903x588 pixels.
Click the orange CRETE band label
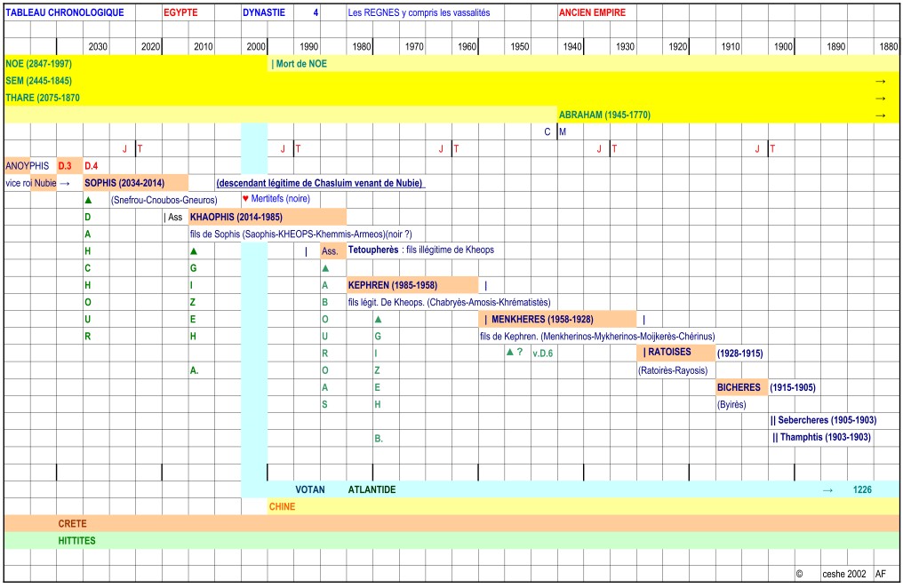pyautogui.click(x=72, y=524)
